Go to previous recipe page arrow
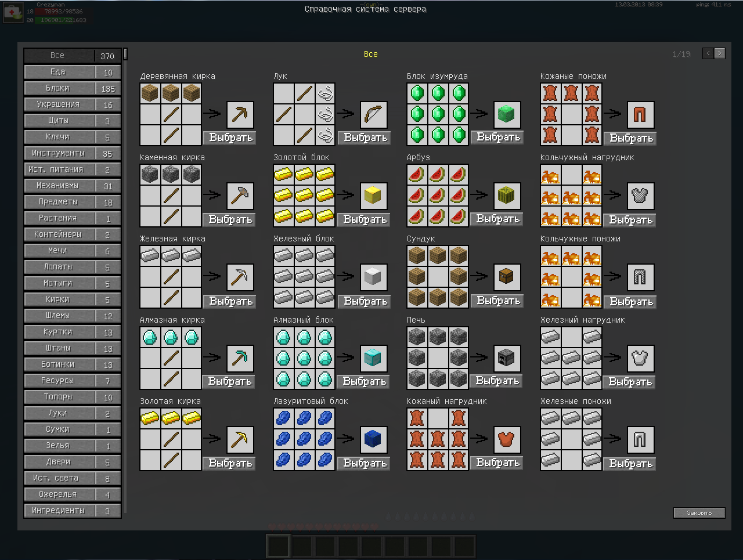 click(708, 53)
